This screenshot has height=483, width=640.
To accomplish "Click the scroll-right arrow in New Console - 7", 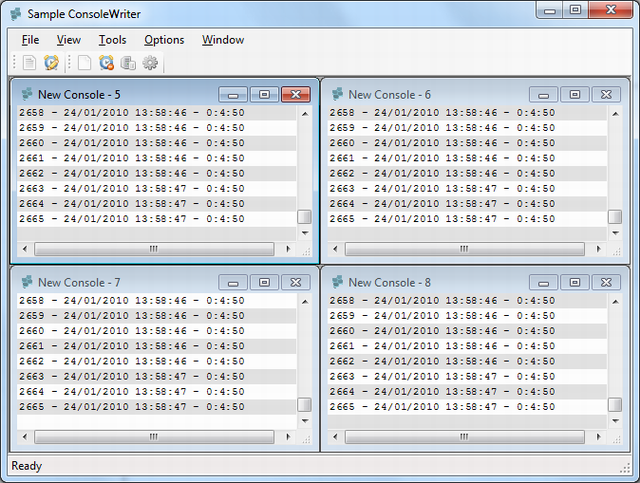I will pos(288,437).
